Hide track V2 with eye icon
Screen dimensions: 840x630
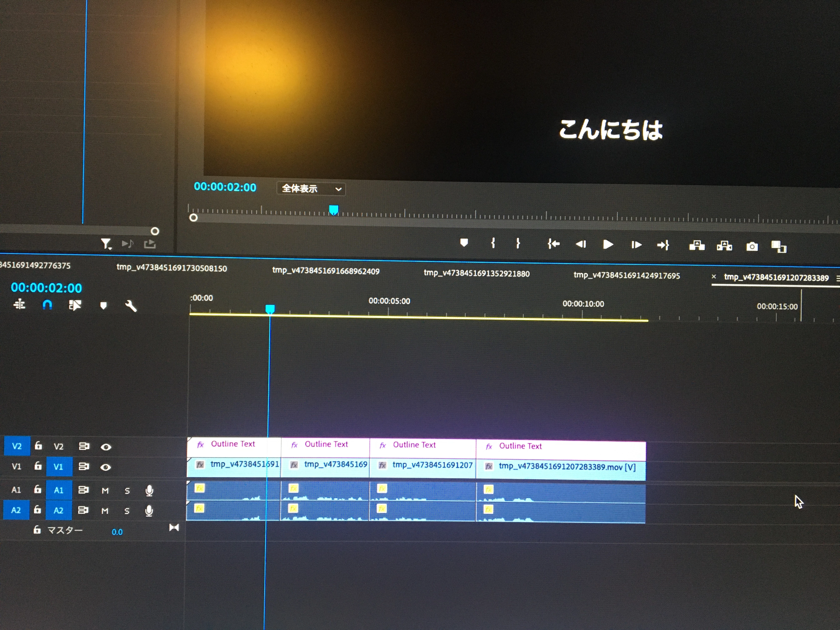coord(106,447)
